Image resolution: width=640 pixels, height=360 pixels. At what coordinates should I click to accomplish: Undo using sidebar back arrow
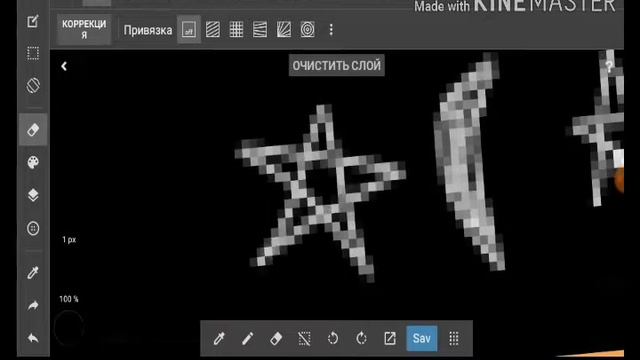coord(33,338)
